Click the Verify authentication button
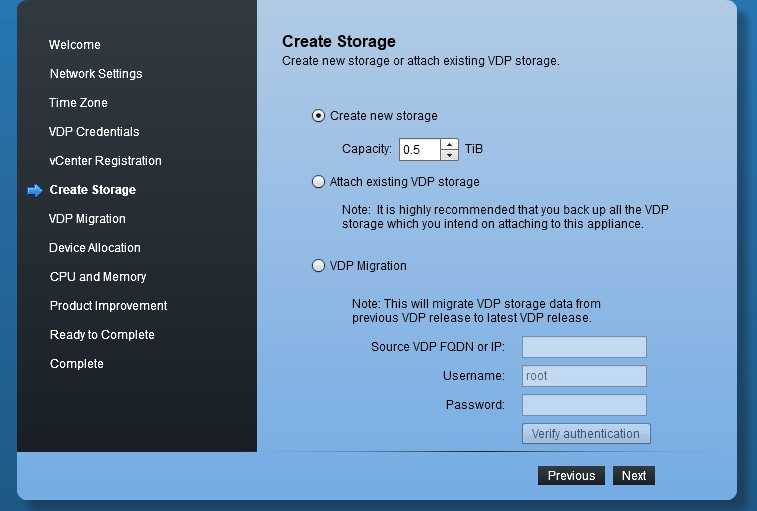This screenshot has height=511, width=757. pos(586,434)
